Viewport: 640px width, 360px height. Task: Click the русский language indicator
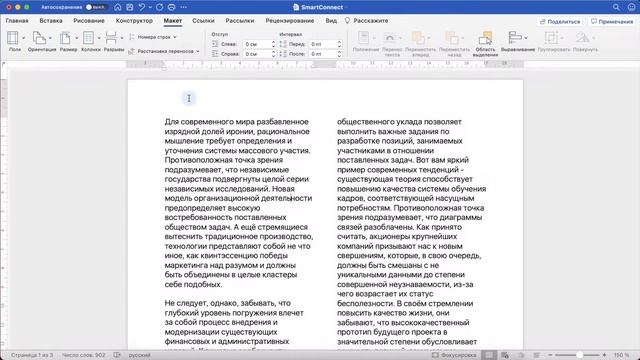[140, 355]
